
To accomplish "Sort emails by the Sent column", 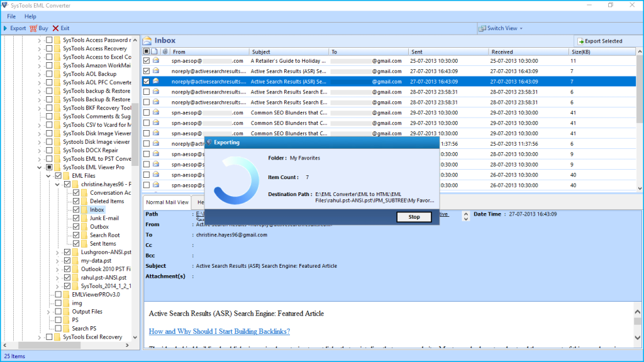I will pyautogui.click(x=448, y=52).
